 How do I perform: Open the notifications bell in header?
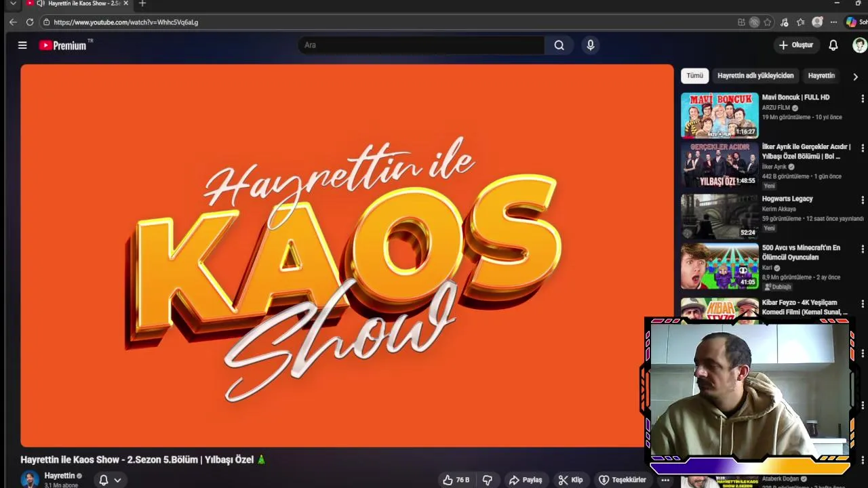tap(833, 45)
